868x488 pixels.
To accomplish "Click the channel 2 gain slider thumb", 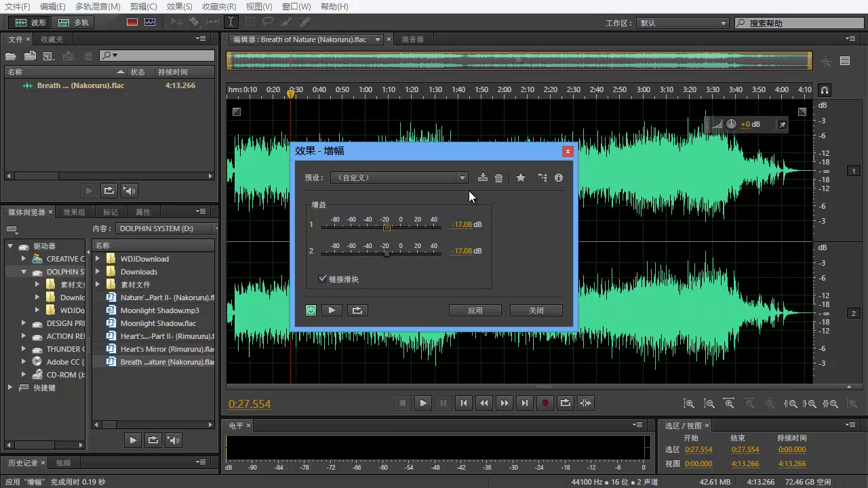I will (387, 253).
